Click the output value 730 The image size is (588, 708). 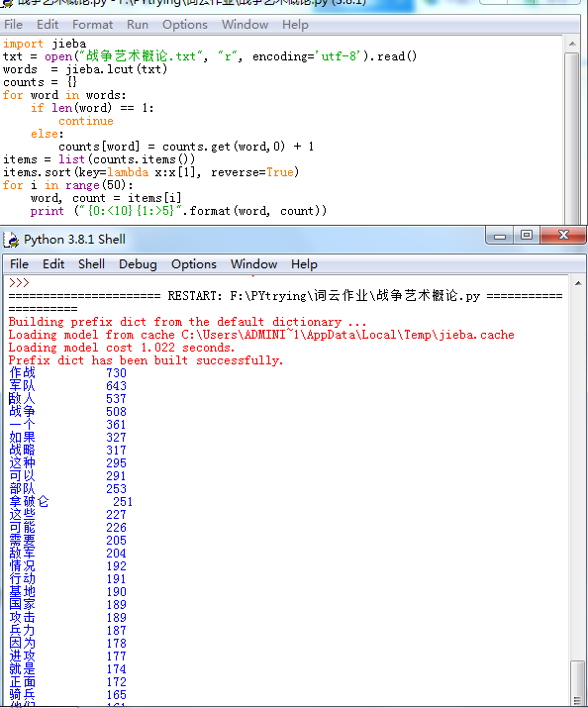116,373
